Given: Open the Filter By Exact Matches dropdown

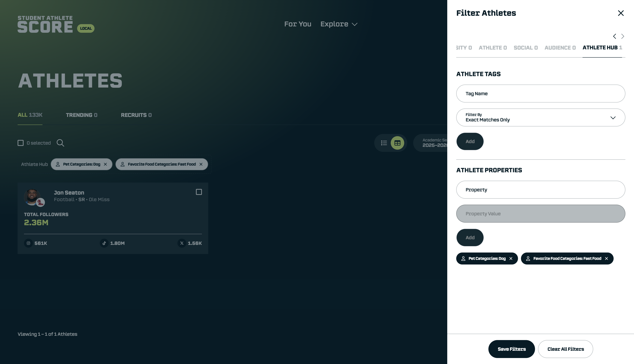Looking at the screenshot, I should click(x=540, y=117).
